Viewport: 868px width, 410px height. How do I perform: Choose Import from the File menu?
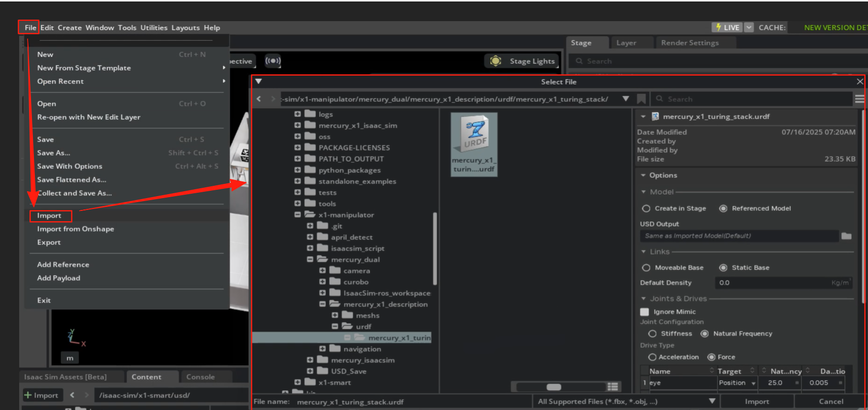(x=49, y=215)
